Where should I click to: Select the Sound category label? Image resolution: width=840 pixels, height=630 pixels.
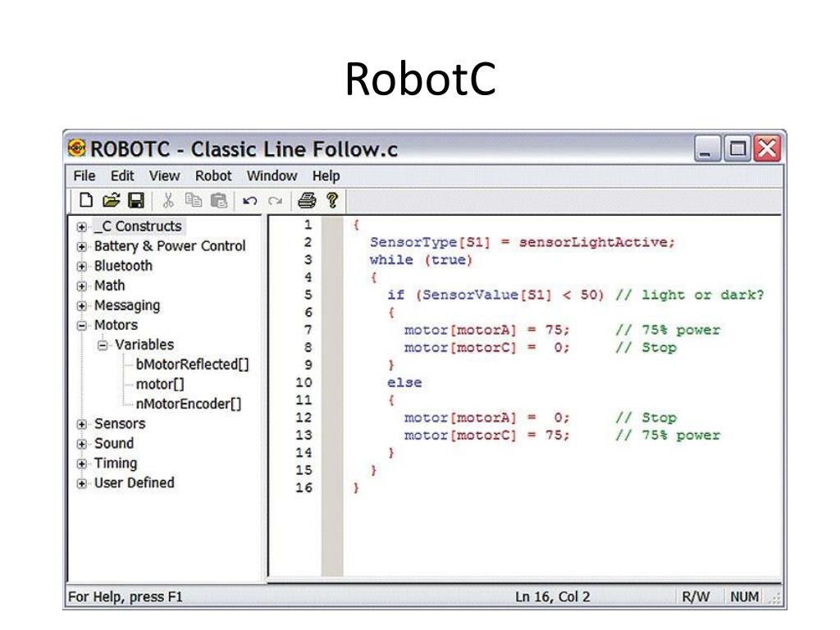tap(113, 444)
